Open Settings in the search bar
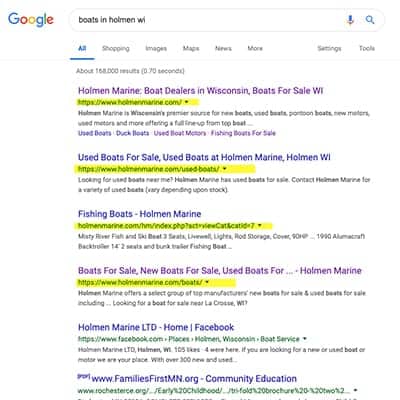Viewport: 400px width, 400px height. [x=329, y=48]
